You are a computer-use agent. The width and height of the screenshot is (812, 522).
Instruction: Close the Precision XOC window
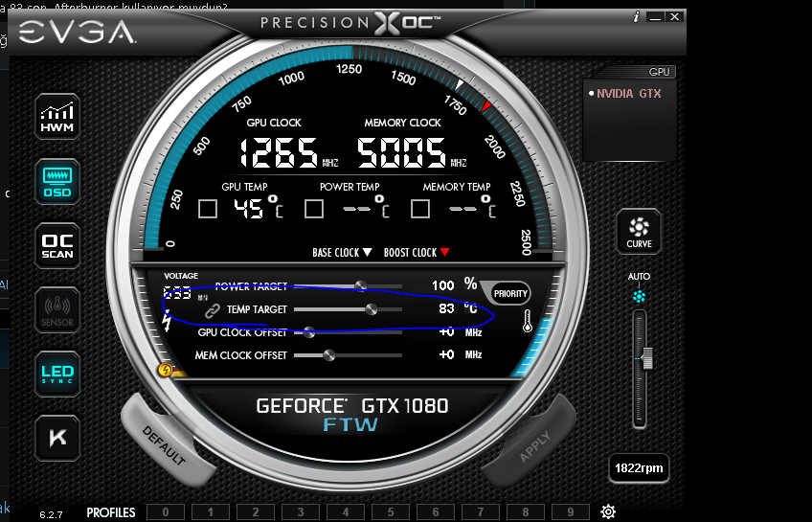(675, 17)
